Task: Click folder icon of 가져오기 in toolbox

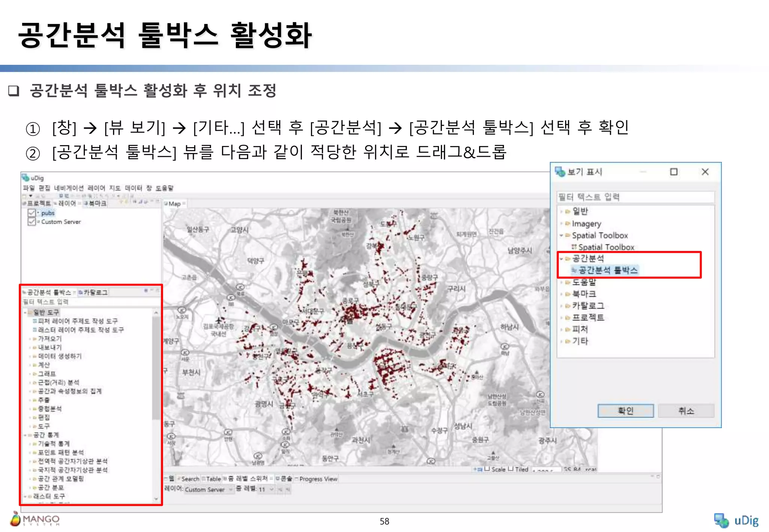Action: (x=35, y=339)
